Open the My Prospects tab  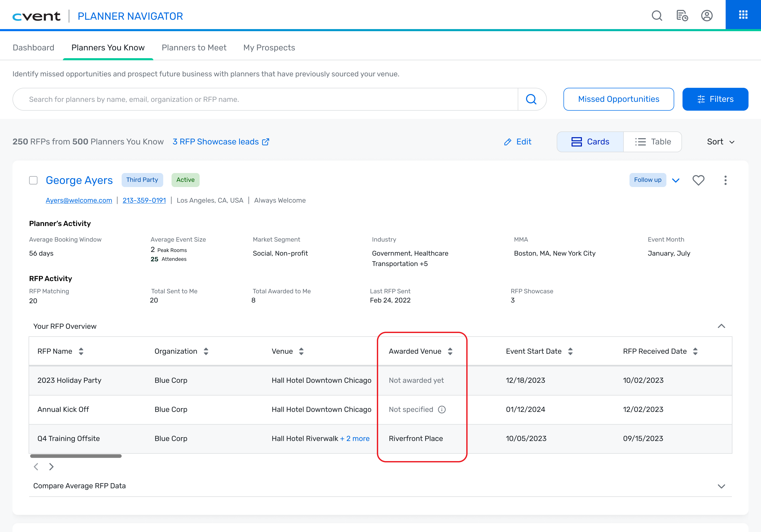click(269, 48)
